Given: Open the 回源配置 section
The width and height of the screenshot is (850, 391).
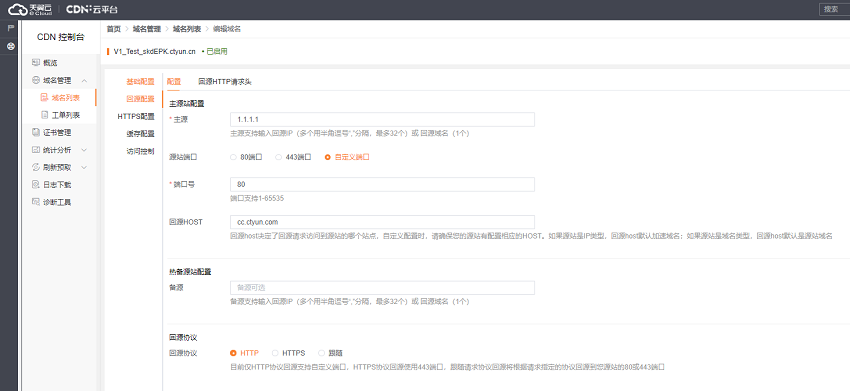Looking at the screenshot, I should click(x=140, y=99).
